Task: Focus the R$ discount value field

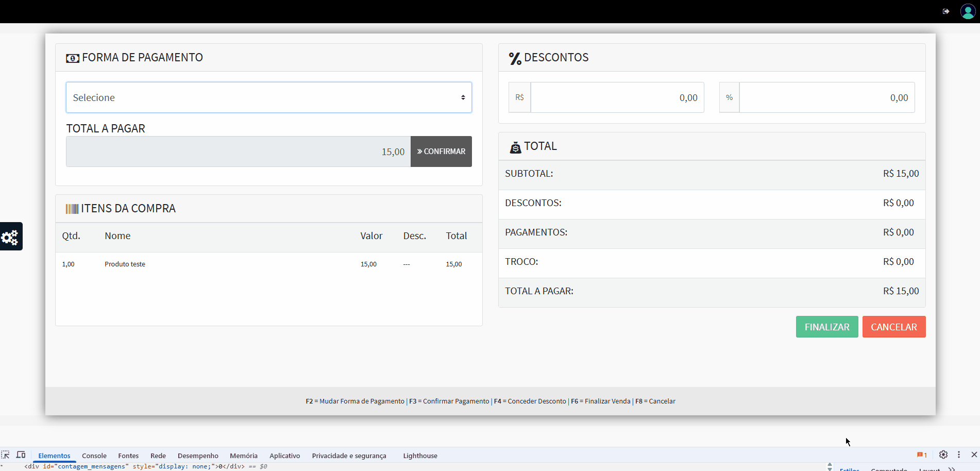Action: tap(617, 97)
